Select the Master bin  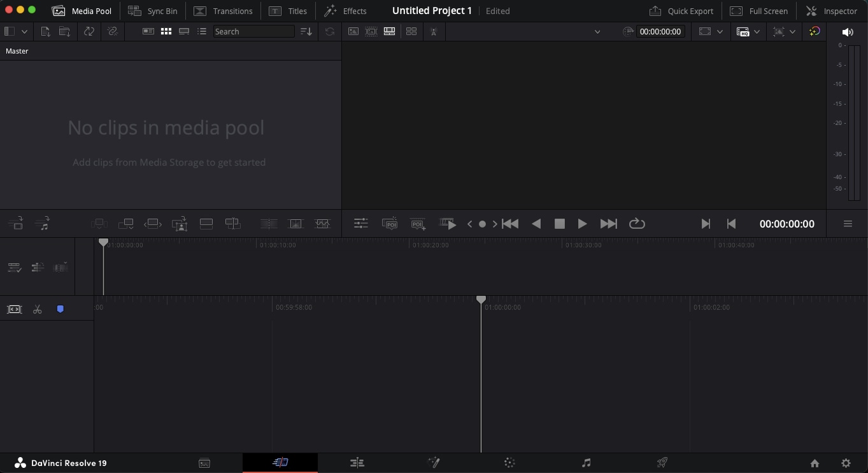(x=17, y=51)
